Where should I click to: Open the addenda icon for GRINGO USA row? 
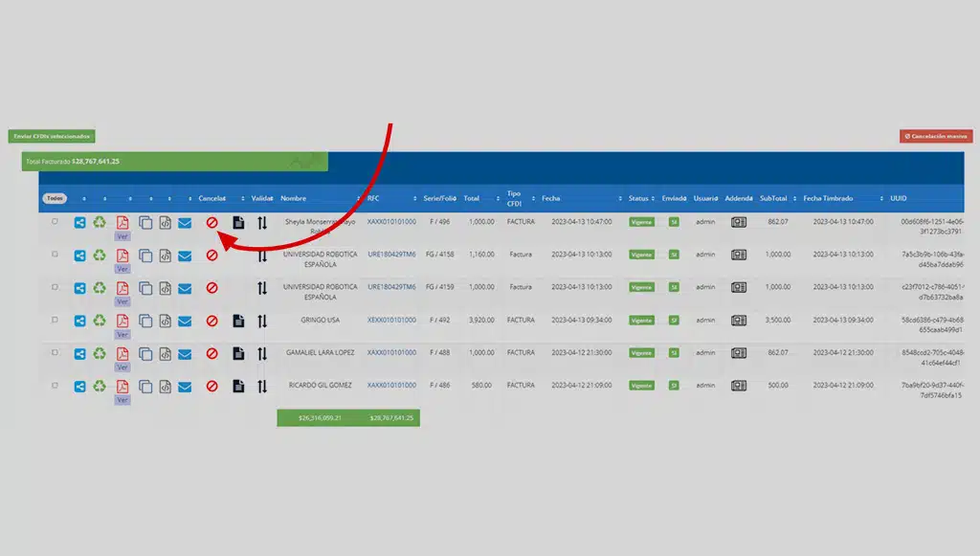click(738, 321)
